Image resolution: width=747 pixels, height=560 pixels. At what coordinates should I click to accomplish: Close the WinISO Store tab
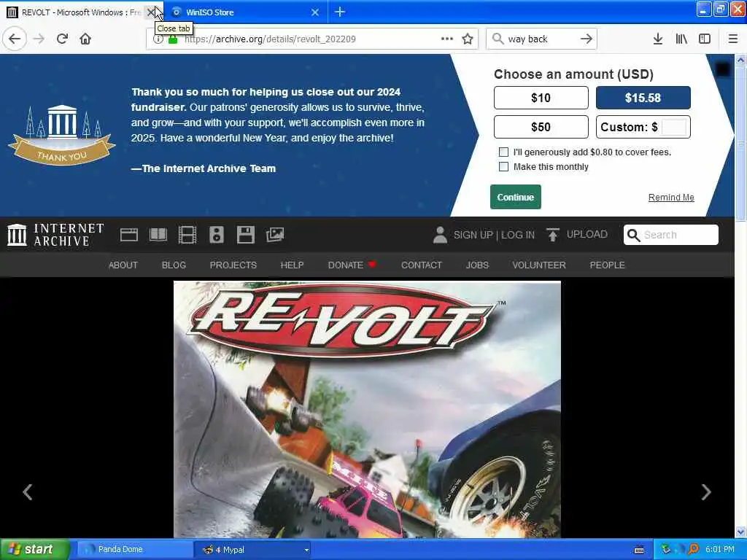point(315,12)
